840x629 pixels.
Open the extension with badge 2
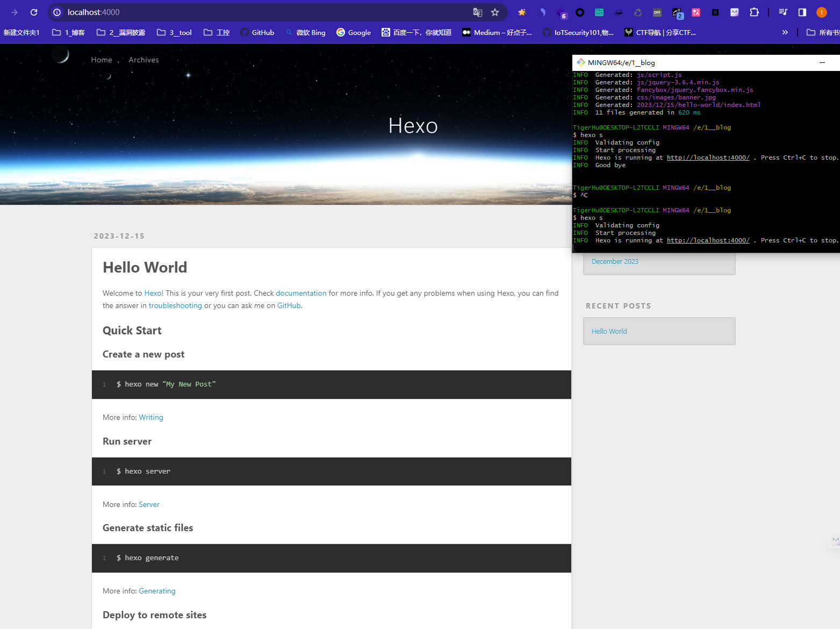click(677, 13)
